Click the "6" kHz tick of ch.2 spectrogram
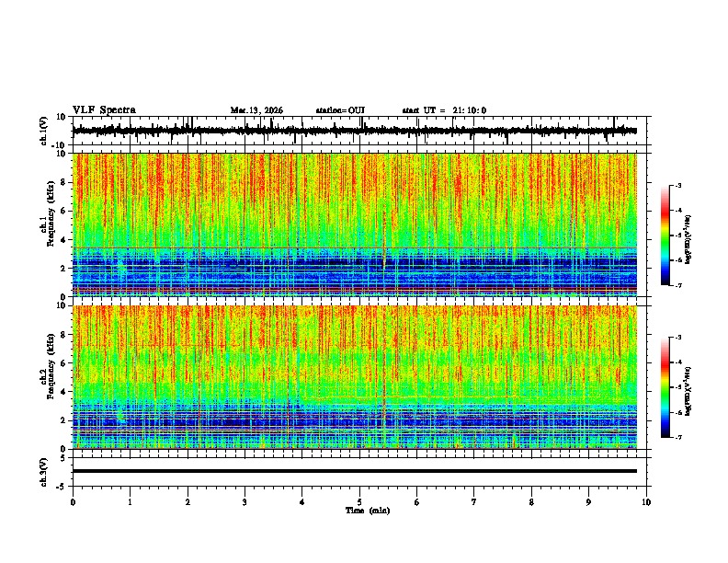The height and width of the screenshot is (563, 728). point(63,363)
